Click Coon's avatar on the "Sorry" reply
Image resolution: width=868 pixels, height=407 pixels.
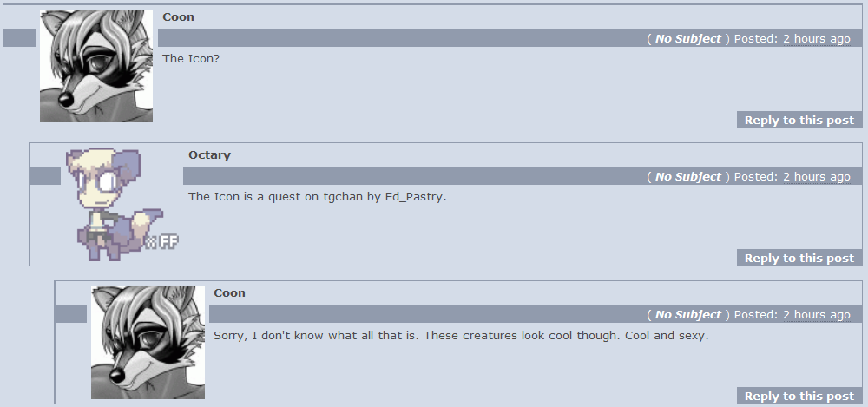point(148,342)
